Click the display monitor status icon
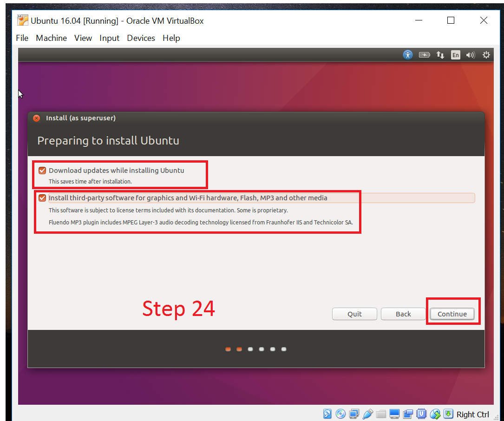The image size is (504, 421). tap(394, 414)
